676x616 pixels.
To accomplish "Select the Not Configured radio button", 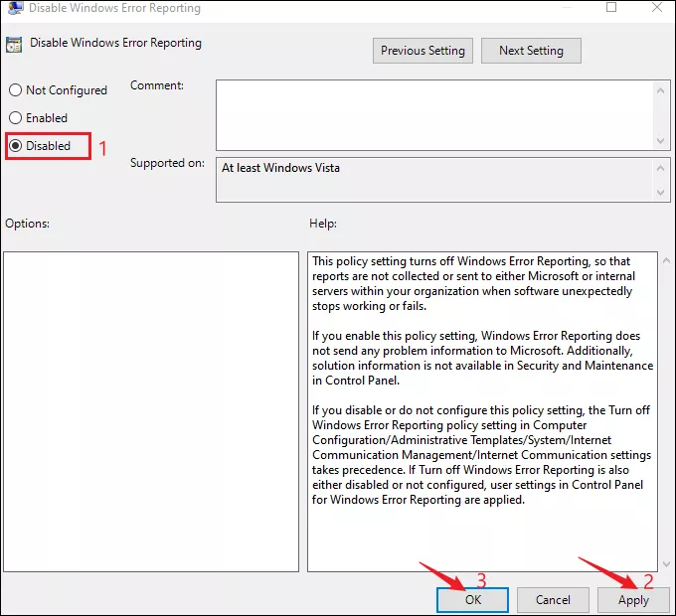I will click(16, 90).
